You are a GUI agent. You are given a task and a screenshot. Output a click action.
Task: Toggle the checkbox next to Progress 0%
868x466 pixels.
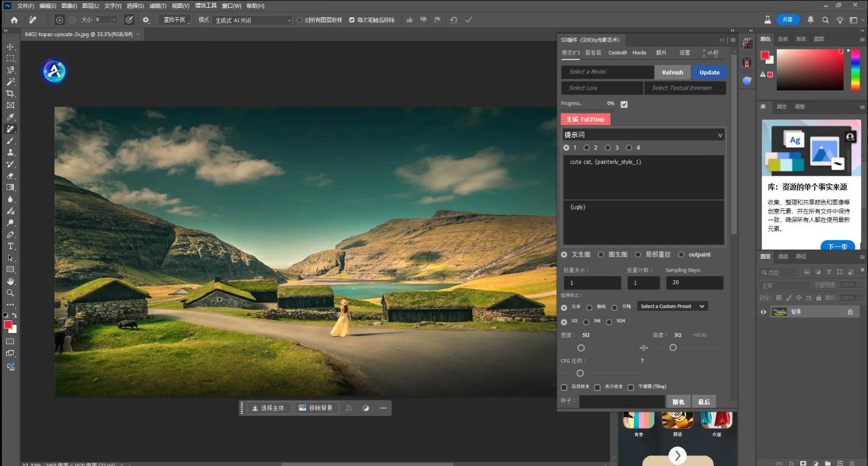(624, 104)
